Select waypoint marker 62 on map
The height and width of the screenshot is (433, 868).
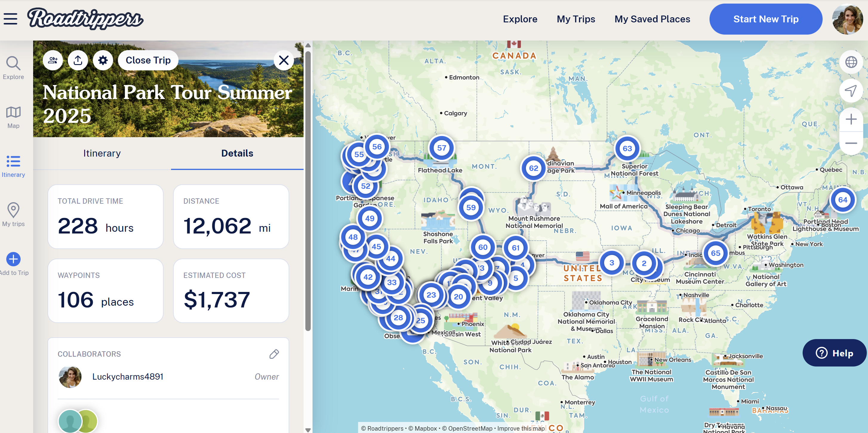(534, 168)
